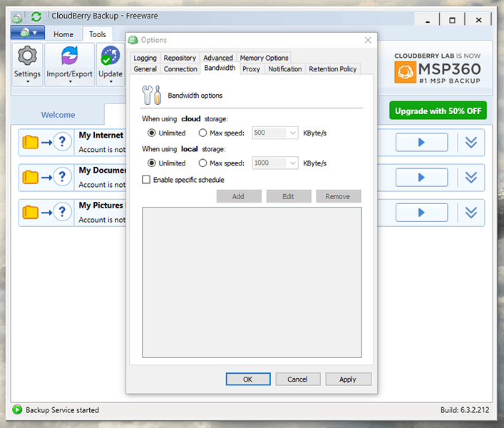
Task: Click the green Backup Service status icon
Action: coord(17,409)
